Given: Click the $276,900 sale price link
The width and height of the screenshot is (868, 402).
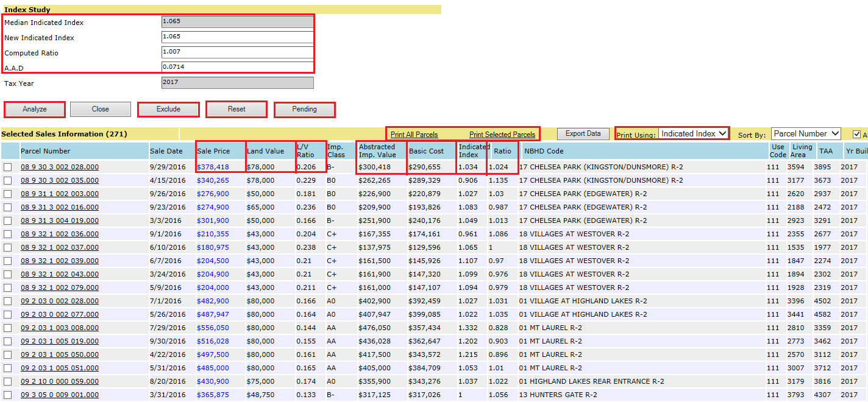Looking at the screenshot, I should pos(213,194).
